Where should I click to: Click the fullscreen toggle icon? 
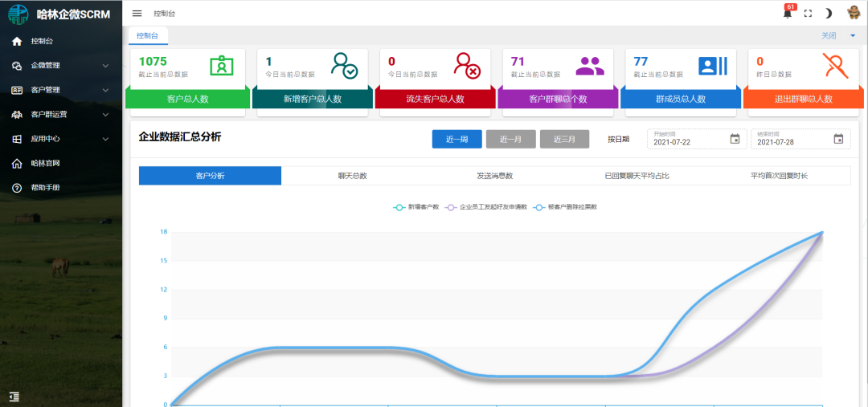pyautogui.click(x=808, y=14)
